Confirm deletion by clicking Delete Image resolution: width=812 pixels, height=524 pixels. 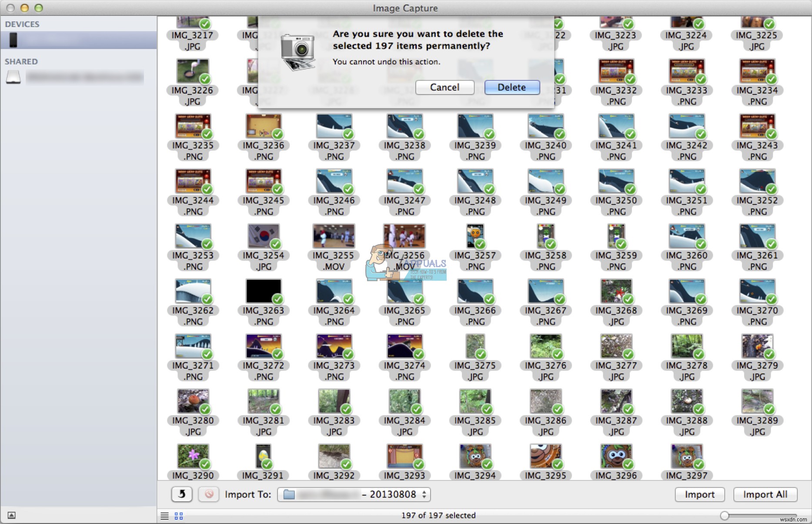click(x=511, y=87)
